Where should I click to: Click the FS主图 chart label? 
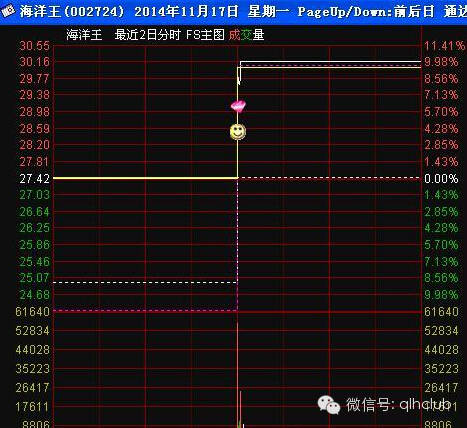(x=205, y=35)
